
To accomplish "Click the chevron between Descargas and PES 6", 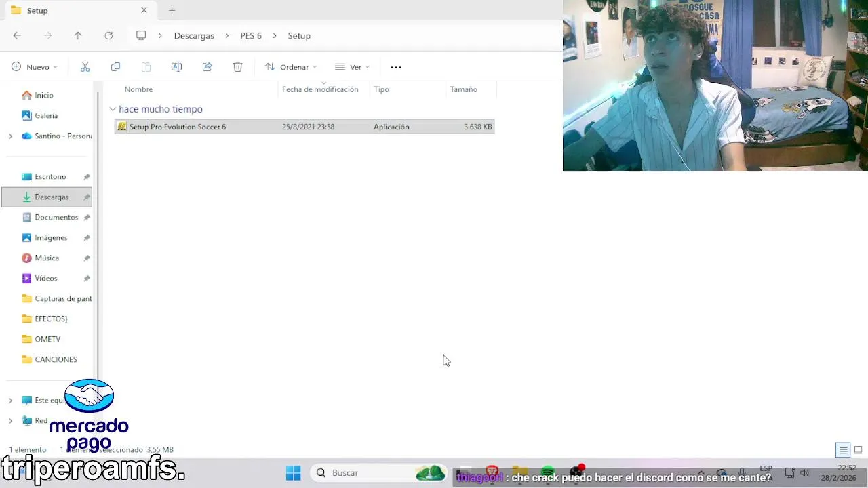I will 227,35.
